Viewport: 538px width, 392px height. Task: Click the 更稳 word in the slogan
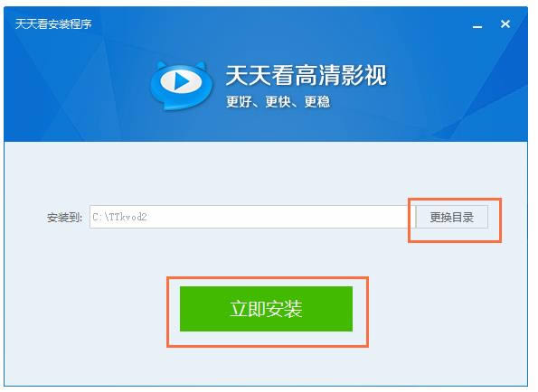[317, 102]
